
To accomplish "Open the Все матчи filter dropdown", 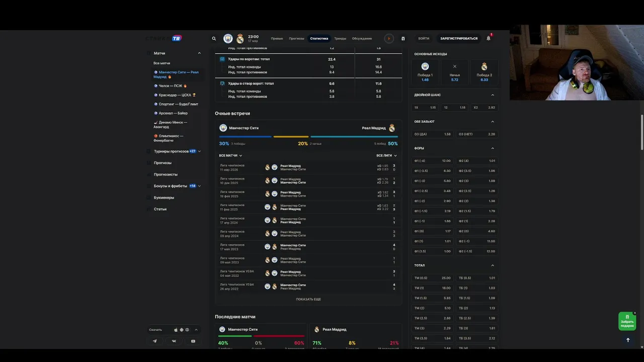I will click(x=230, y=155).
